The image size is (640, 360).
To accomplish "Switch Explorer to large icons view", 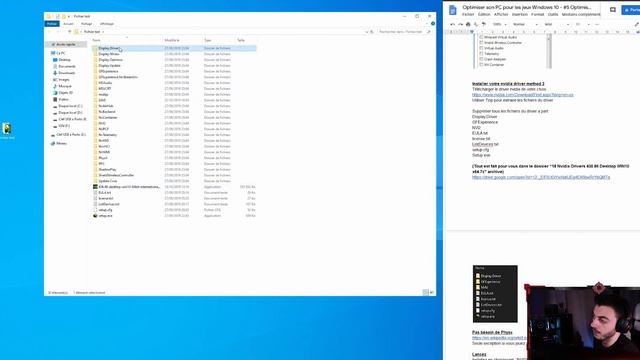I will [x=431, y=292].
